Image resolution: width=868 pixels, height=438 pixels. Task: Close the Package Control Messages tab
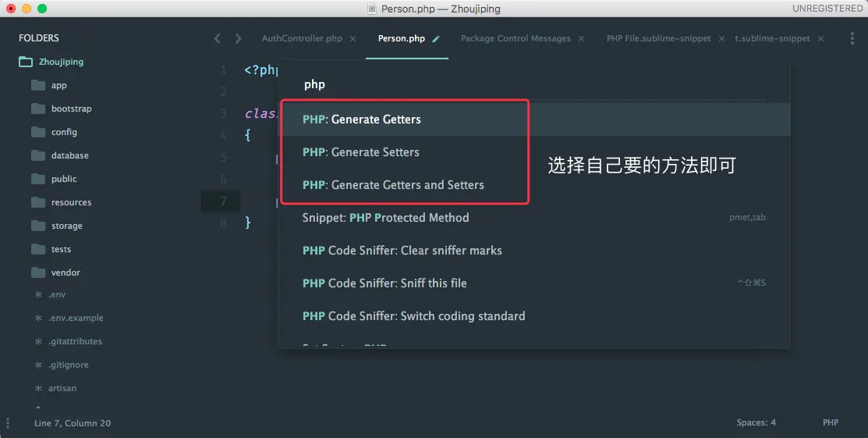pos(581,39)
